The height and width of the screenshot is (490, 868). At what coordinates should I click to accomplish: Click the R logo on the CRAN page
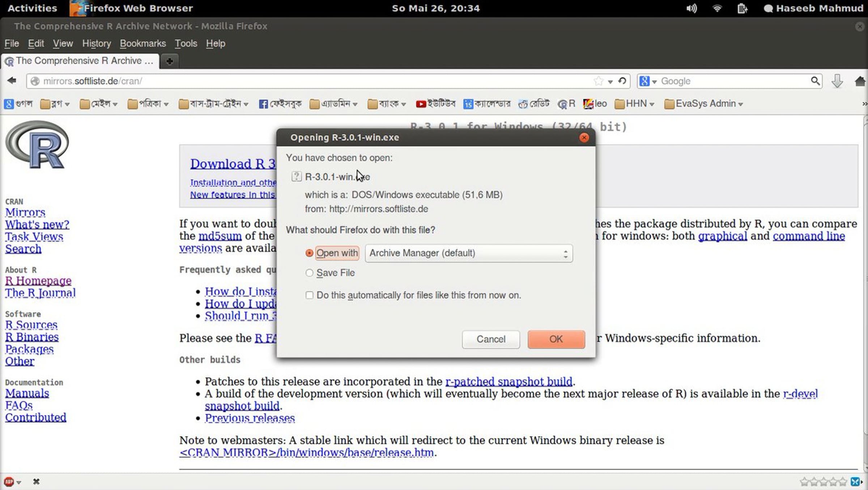(x=37, y=145)
